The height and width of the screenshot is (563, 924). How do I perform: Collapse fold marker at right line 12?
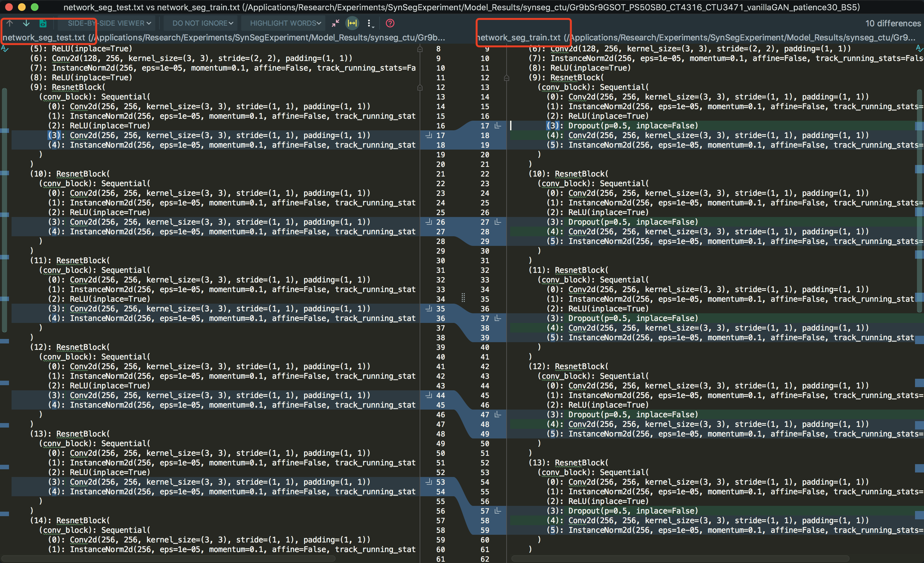tap(507, 78)
